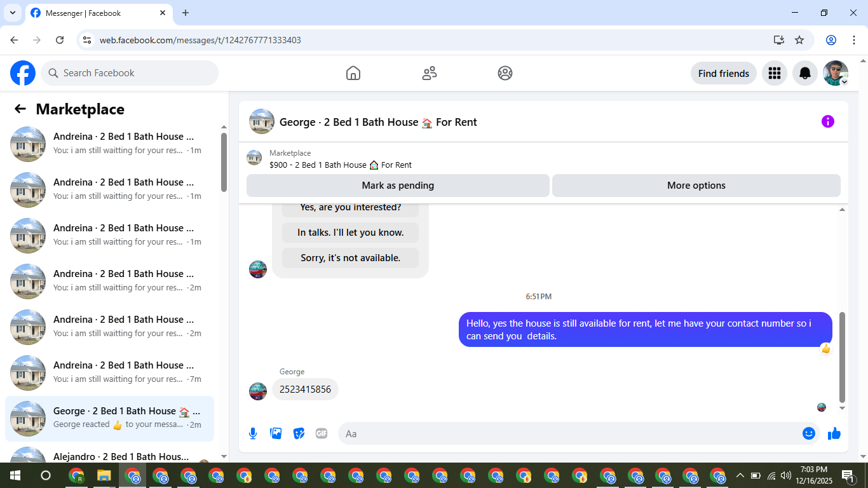Open the Notifications bell

[805, 73]
